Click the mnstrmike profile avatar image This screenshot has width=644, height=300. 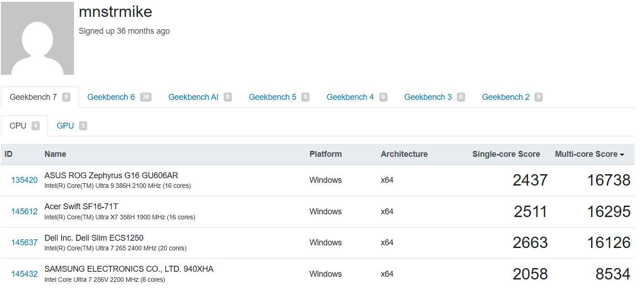click(37, 38)
